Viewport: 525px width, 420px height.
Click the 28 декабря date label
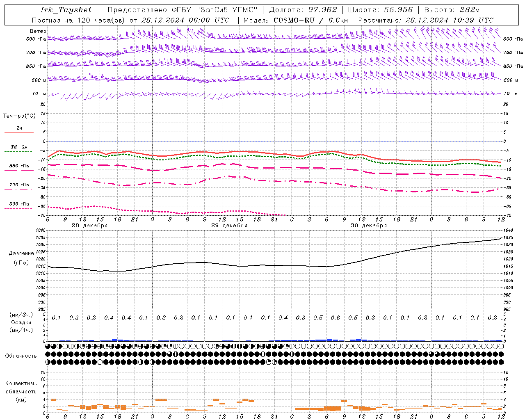coord(90,226)
